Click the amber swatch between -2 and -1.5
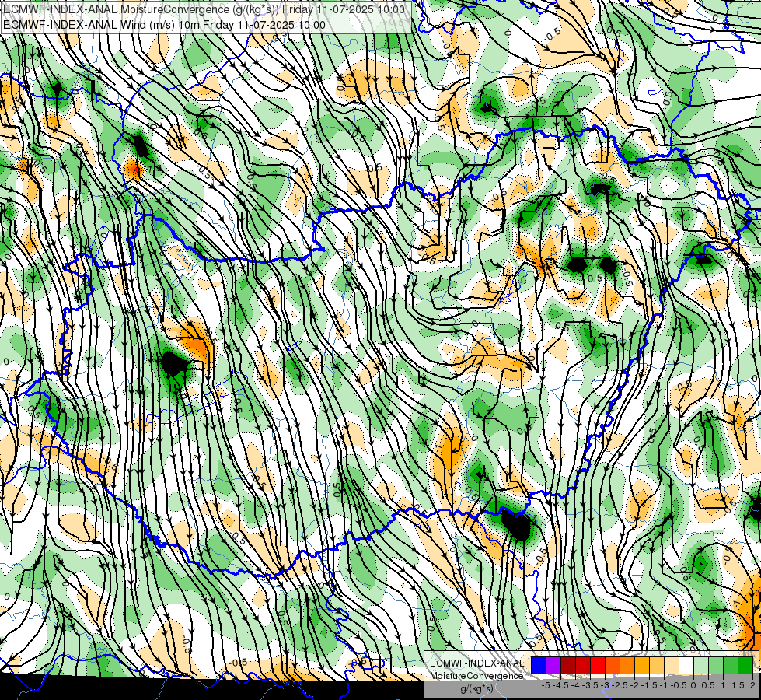The height and width of the screenshot is (700, 761). point(642,666)
